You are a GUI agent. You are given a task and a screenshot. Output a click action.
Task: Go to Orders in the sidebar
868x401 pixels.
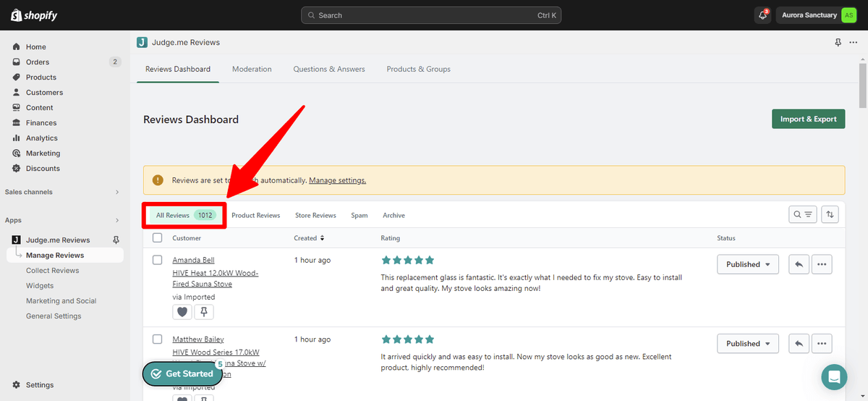pos(38,62)
